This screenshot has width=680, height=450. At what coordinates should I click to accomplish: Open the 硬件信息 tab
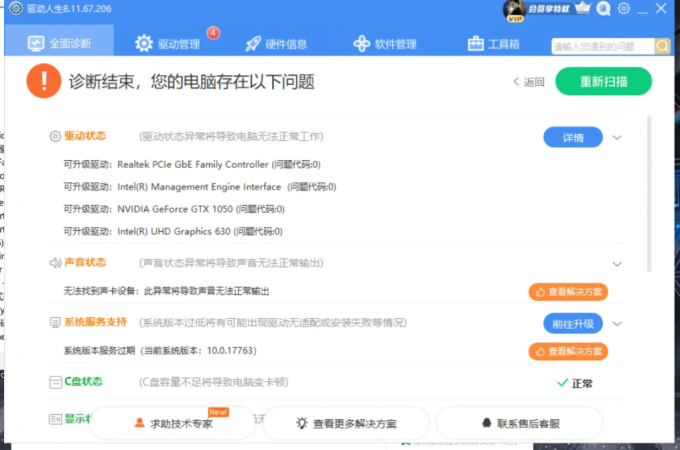point(276,44)
